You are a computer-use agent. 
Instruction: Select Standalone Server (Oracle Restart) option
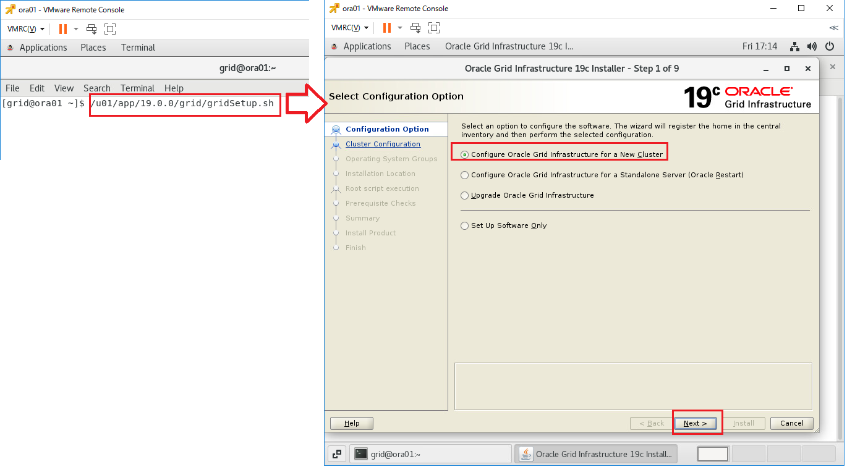602,175
